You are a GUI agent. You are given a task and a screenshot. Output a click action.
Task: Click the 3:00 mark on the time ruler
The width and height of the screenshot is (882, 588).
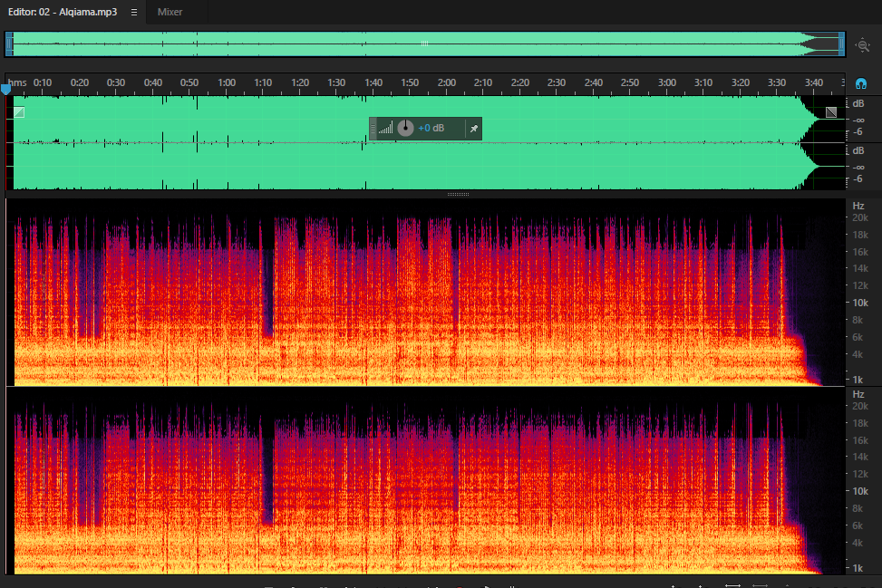pyautogui.click(x=667, y=82)
